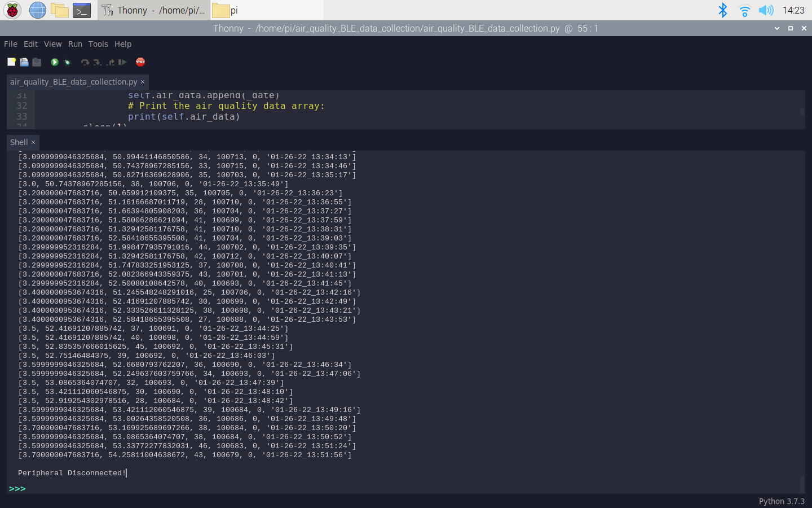The height and width of the screenshot is (508, 812).
Task: Run the current script with the green Run icon
Action: tap(54, 62)
